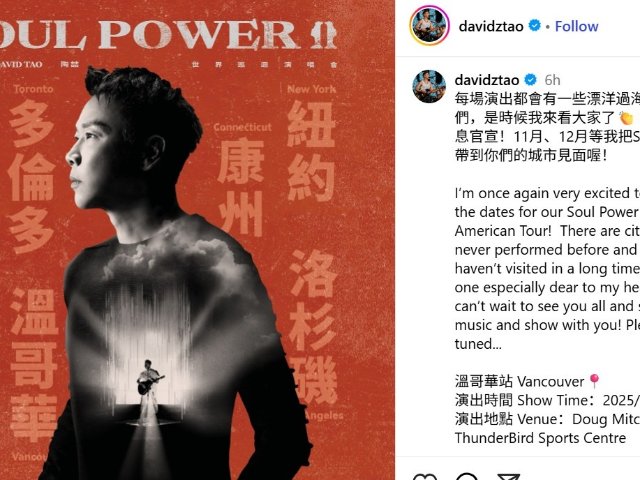
Task: Click the Toronto label on poster
Action: click(33, 89)
